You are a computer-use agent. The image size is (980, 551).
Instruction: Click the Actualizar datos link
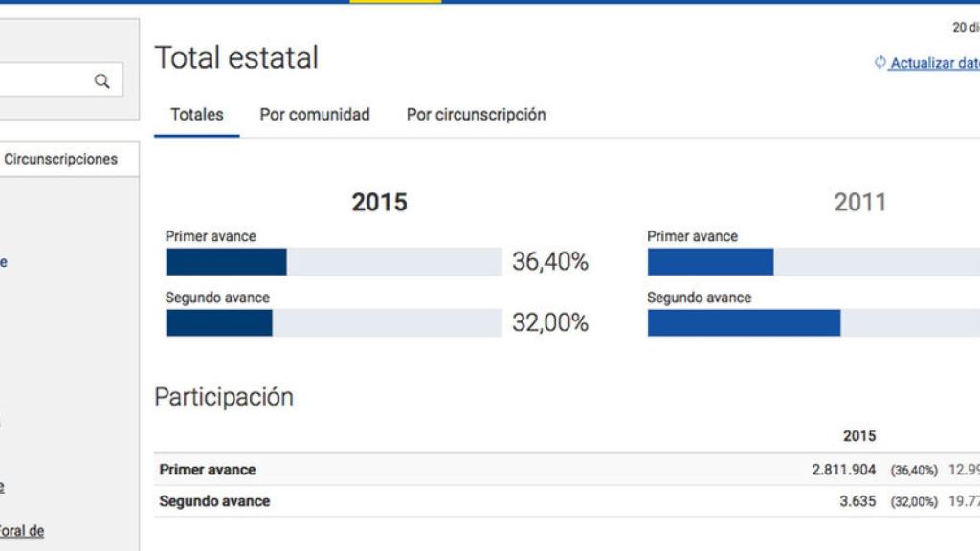pyautogui.click(x=933, y=63)
